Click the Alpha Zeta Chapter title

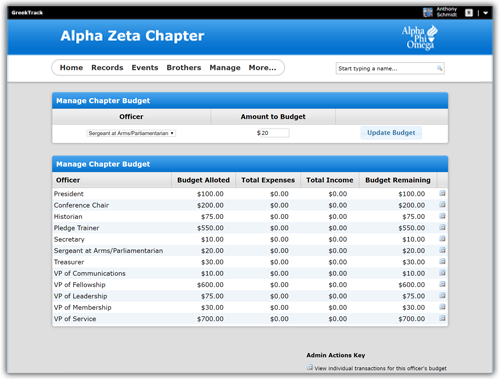[132, 36]
